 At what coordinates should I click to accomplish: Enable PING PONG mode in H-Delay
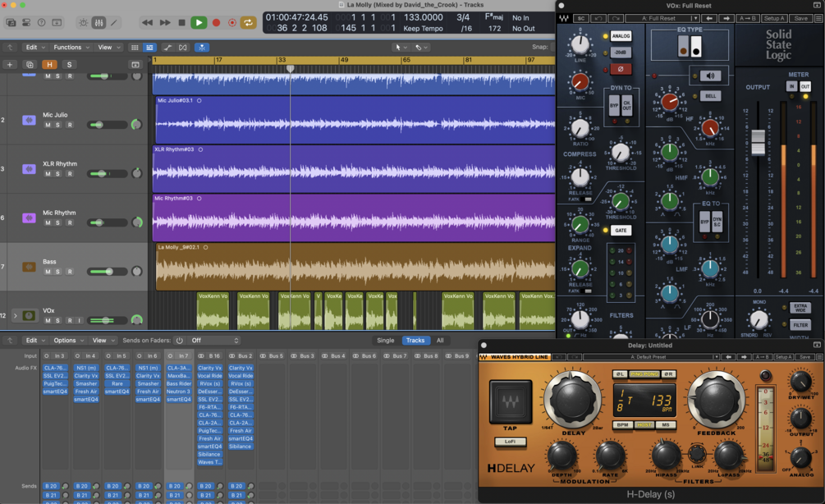tap(644, 374)
